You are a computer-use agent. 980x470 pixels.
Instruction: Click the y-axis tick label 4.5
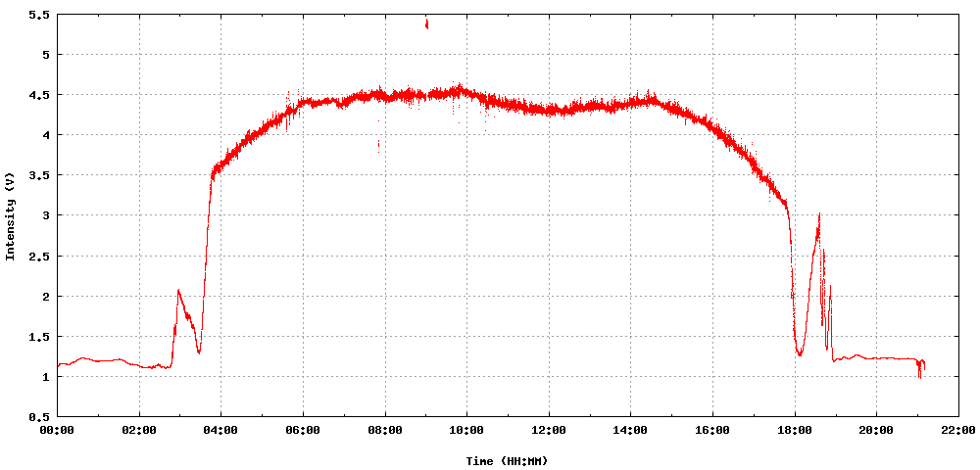click(x=40, y=95)
